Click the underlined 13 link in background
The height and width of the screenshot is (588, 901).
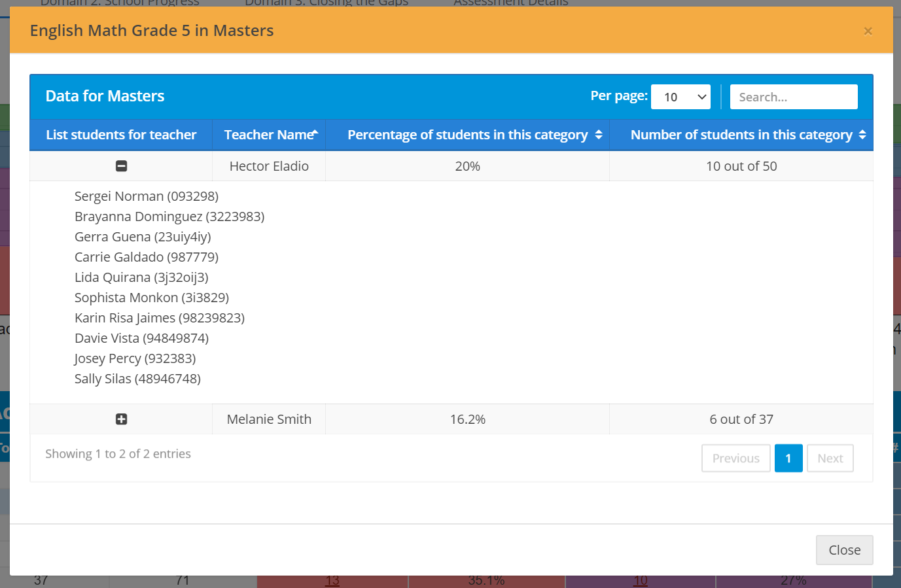click(x=332, y=581)
